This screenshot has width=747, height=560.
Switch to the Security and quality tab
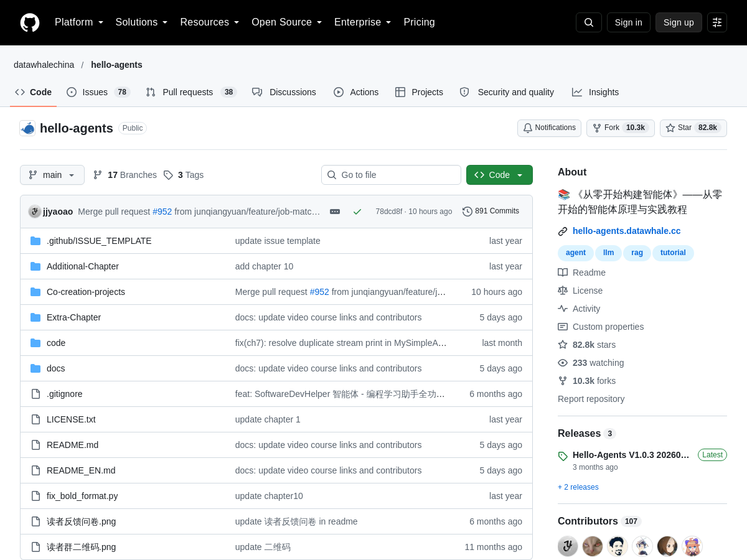(507, 92)
